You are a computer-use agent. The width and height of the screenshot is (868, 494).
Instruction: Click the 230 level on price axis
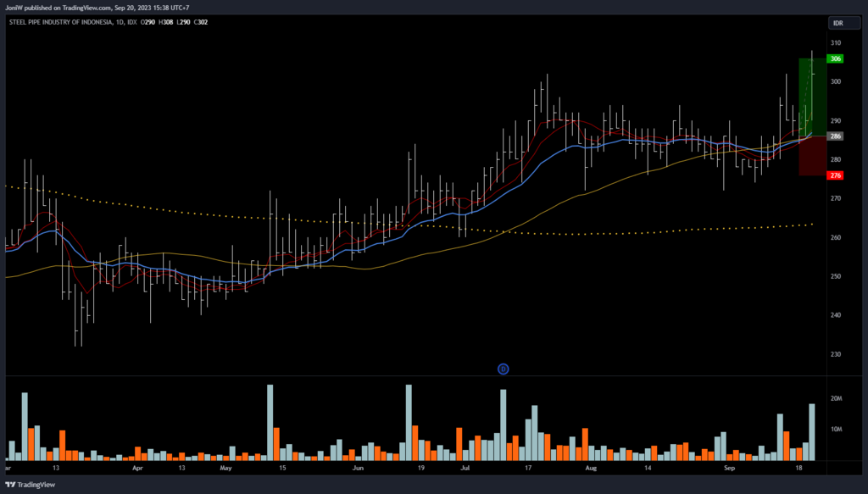836,355
